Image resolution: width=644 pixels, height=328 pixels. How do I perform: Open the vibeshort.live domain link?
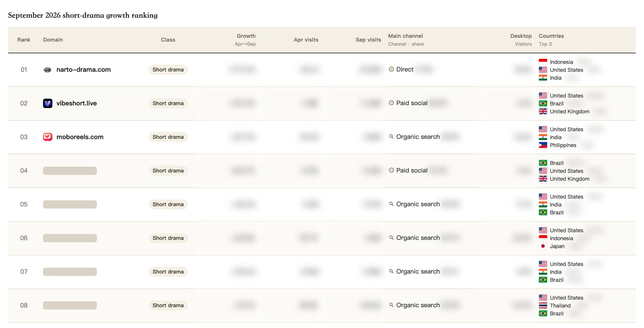(76, 103)
